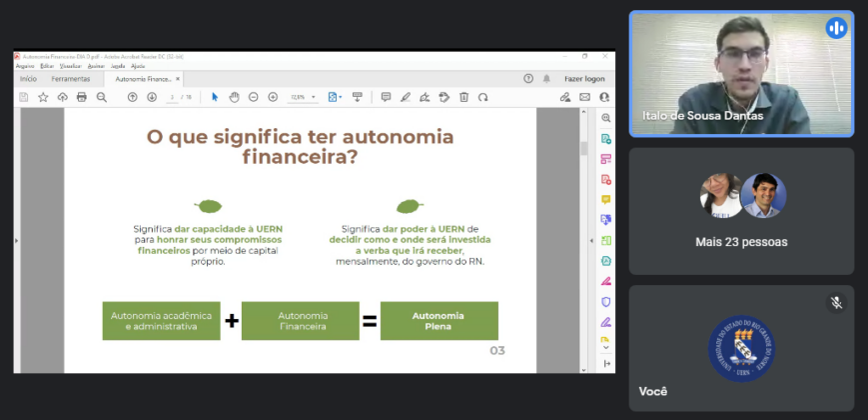
Task: Close the Autonomia Finance... document tab
Action: 177,79
